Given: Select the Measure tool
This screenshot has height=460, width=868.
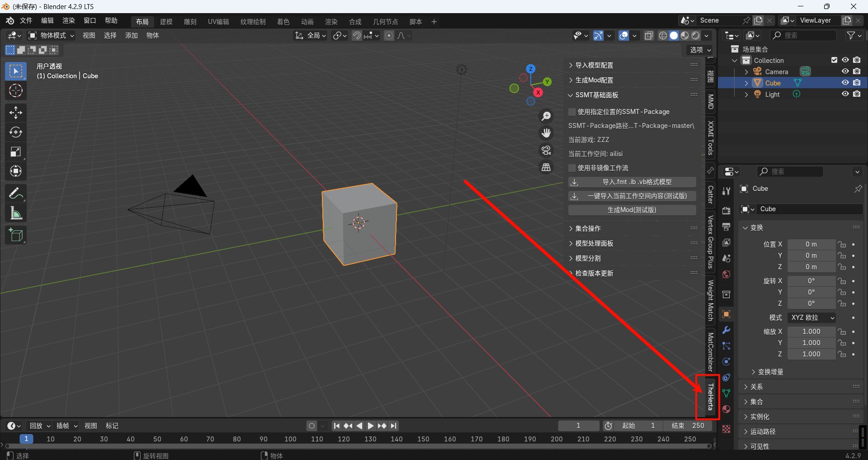Looking at the screenshot, I should click(16, 213).
